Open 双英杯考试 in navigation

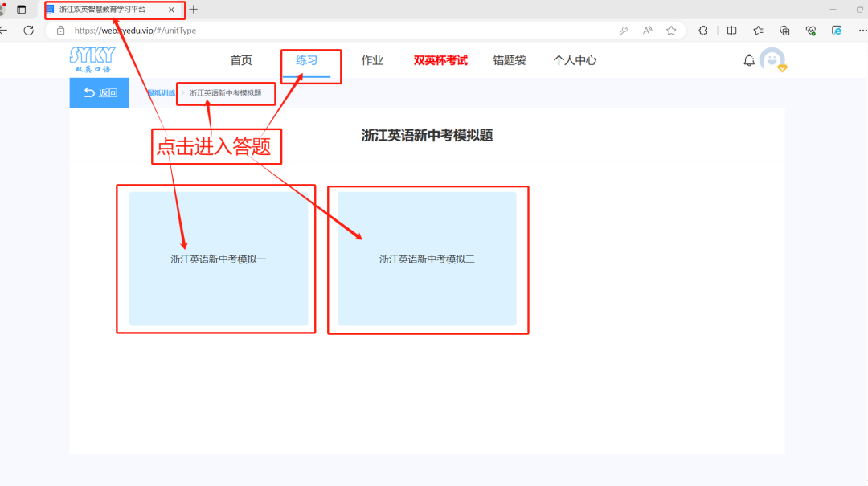[x=440, y=60]
